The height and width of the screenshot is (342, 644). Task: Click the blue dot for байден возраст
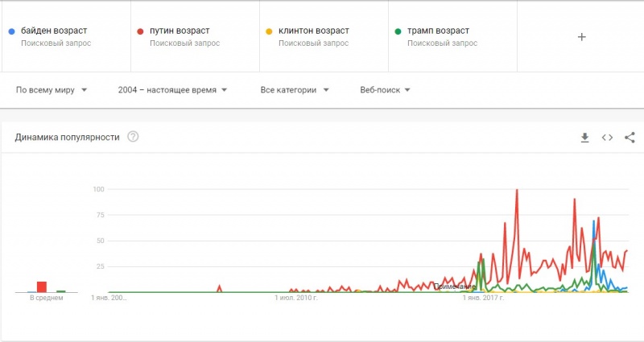(x=10, y=31)
